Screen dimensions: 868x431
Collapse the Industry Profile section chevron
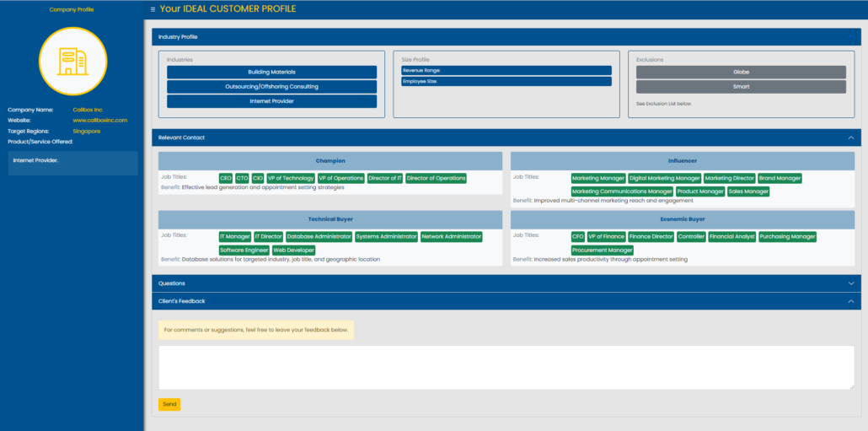[851, 37]
